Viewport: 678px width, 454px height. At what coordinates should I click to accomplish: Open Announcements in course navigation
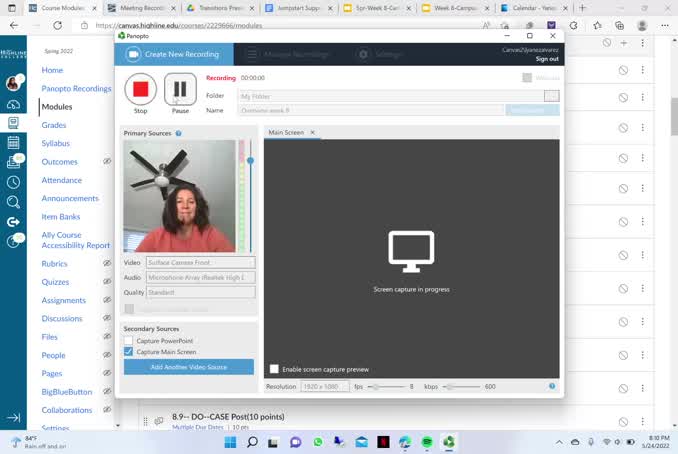pos(70,198)
